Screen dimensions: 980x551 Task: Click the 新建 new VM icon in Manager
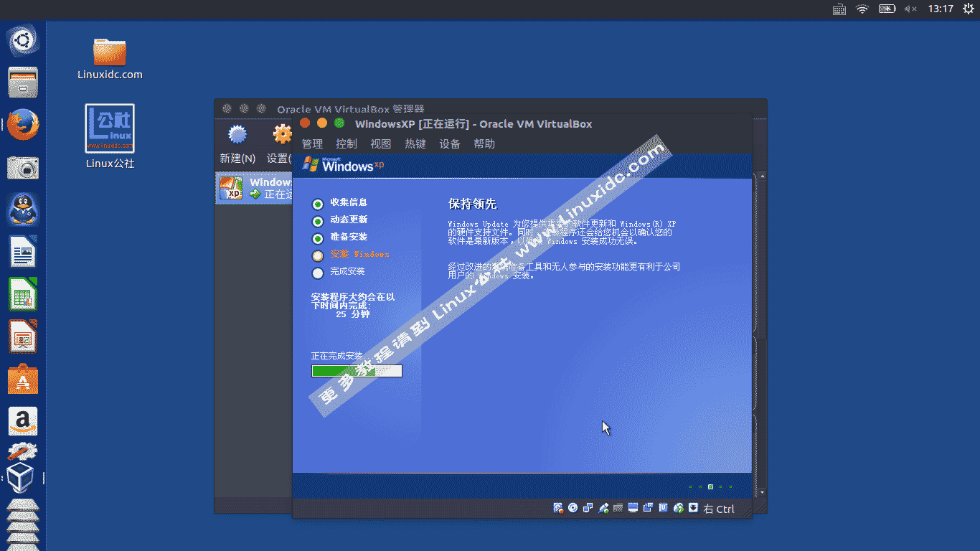pos(237,134)
